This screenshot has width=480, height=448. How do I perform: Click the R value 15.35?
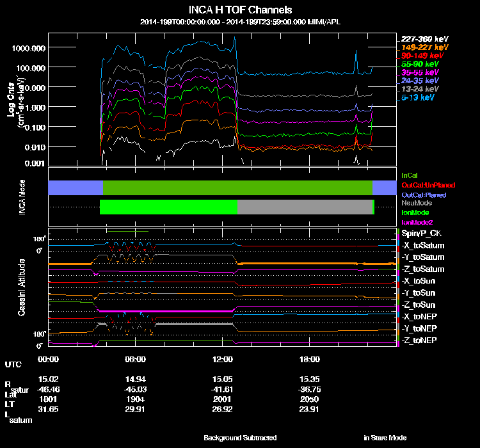[x=309, y=379]
